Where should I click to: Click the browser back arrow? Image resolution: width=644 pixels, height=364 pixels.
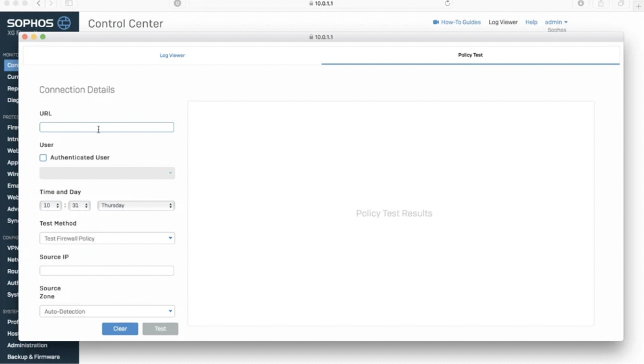38,4
